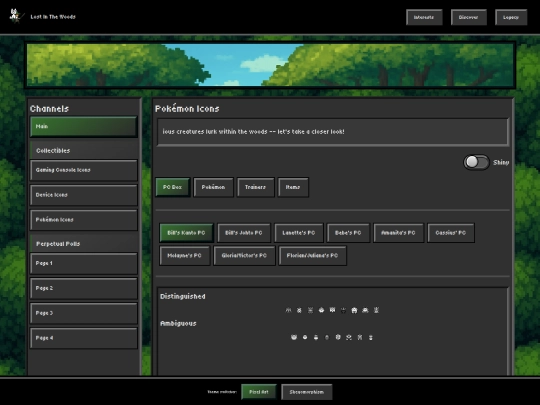This screenshot has height=405, width=540.
Task: Select eighth Pokémon icon in Distinguished row
Action: coord(365,310)
